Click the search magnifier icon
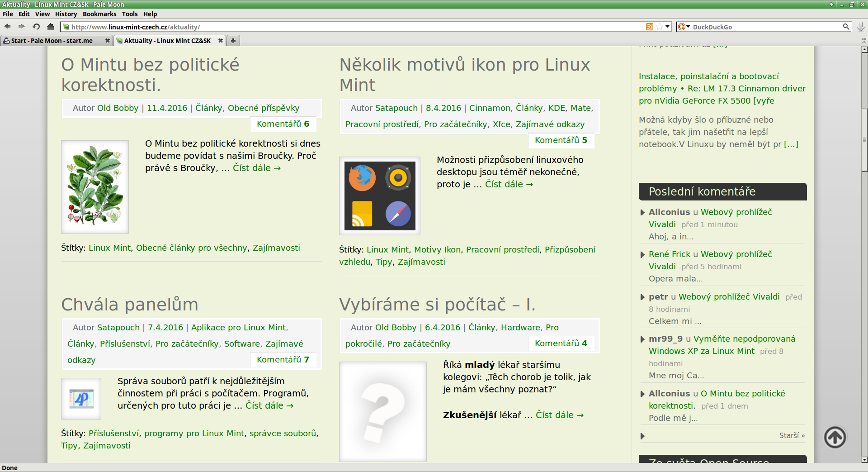The image size is (868, 472). tap(846, 27)
